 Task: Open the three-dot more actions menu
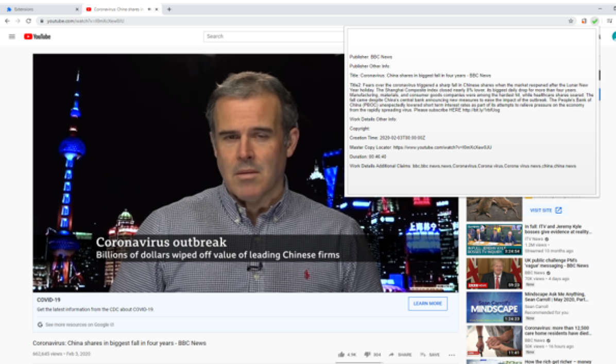(x=452, y=355)
